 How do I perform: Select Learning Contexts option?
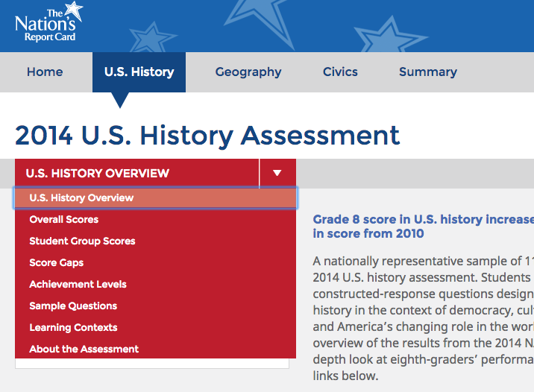[155, 327]
